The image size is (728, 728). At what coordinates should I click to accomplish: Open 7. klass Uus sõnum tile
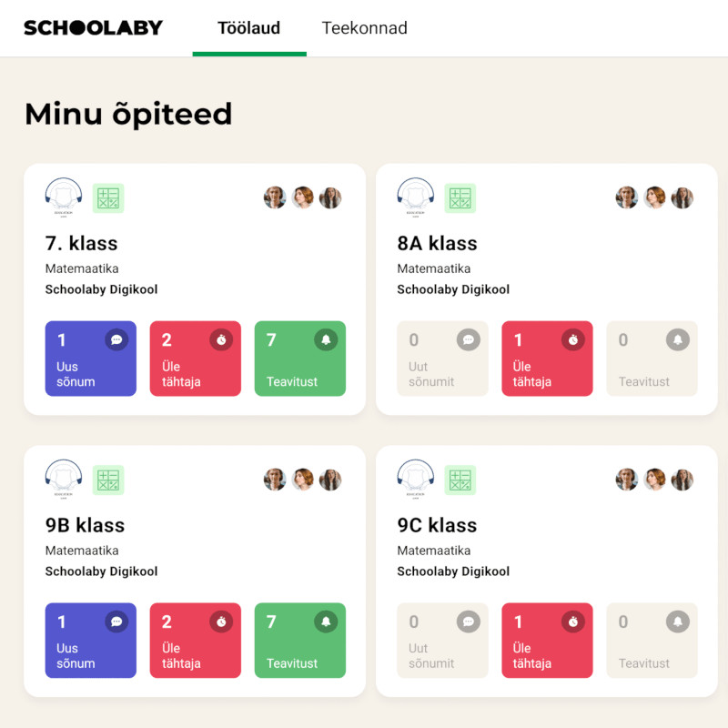pos(91,359)
